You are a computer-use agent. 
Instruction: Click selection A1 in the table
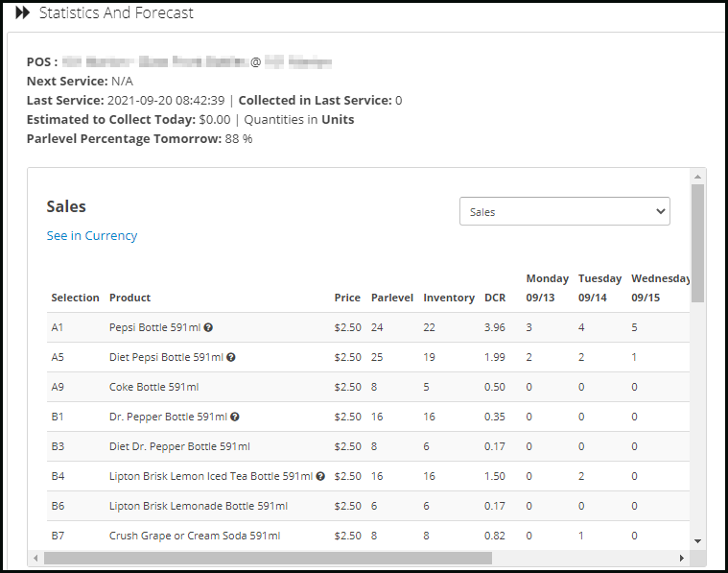58,327
